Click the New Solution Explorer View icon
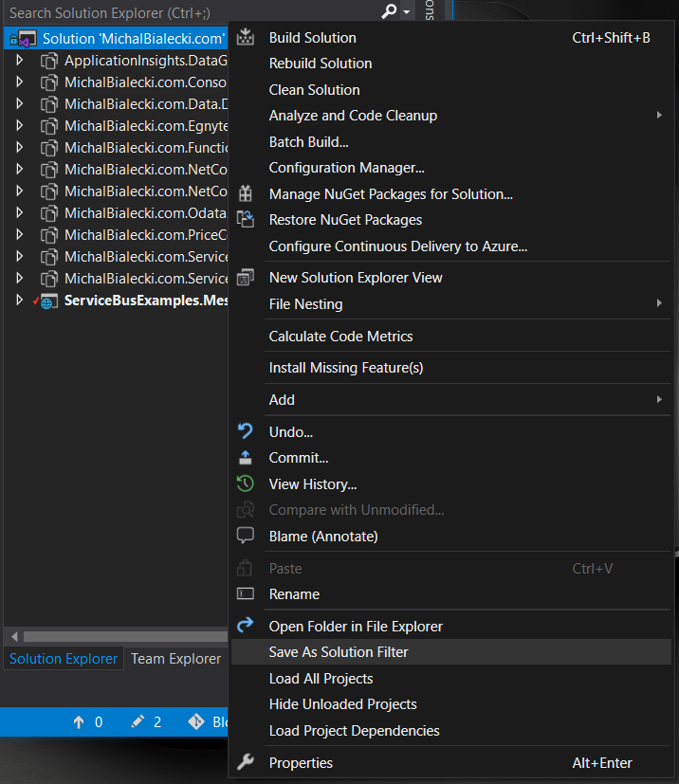 246,277
